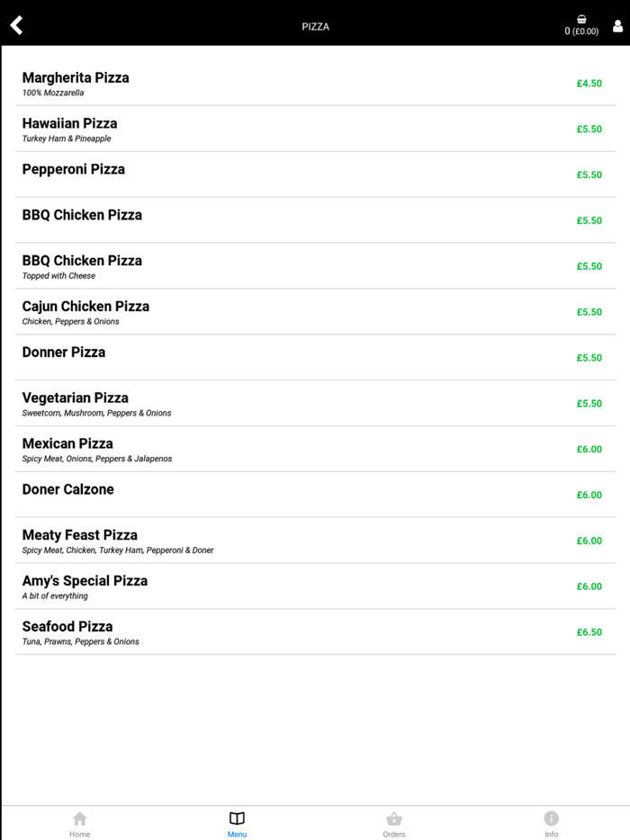Open the shopping basket icon
Screen dimensions: 630x840
tap(581, 17)
